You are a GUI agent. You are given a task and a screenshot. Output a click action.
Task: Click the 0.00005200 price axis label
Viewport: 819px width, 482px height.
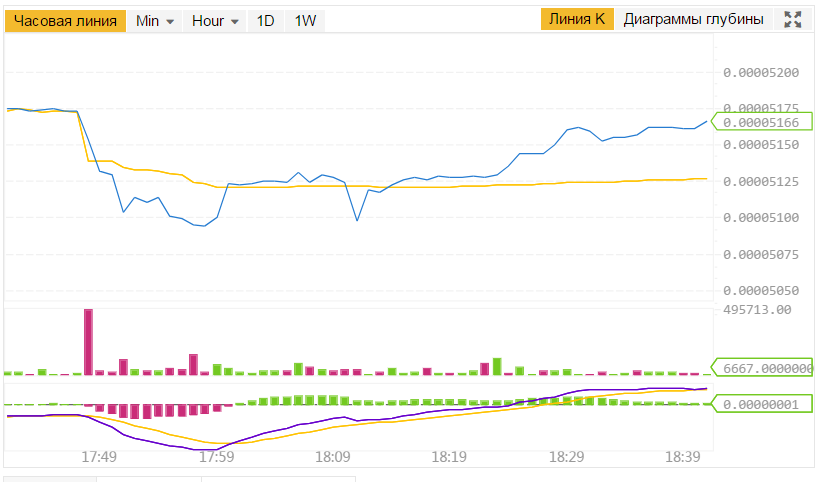[x=759, y=73]
